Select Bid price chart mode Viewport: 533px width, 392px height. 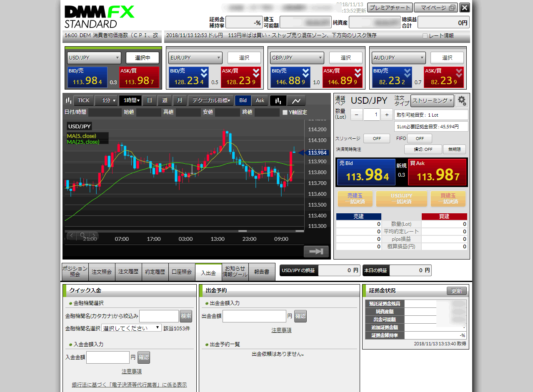pos(243,100)
